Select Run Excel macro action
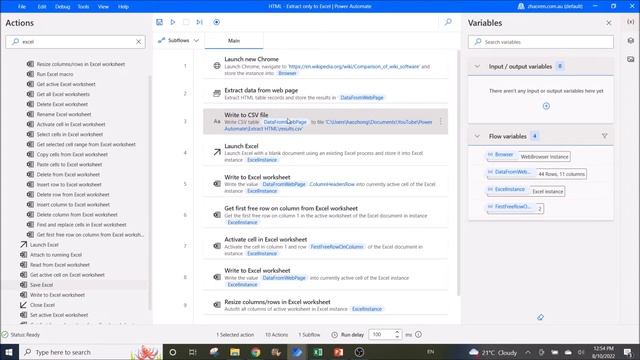 click(55, 74)
